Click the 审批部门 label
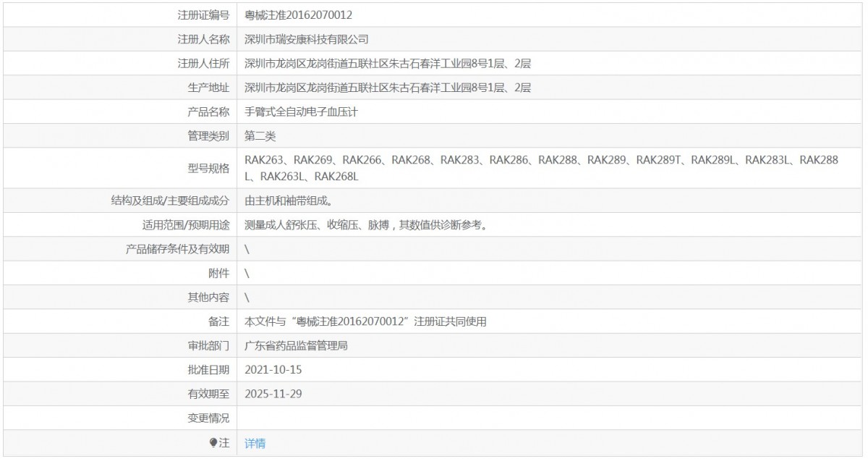Screen dimensions: 868x459 click(x=208, y=346)
